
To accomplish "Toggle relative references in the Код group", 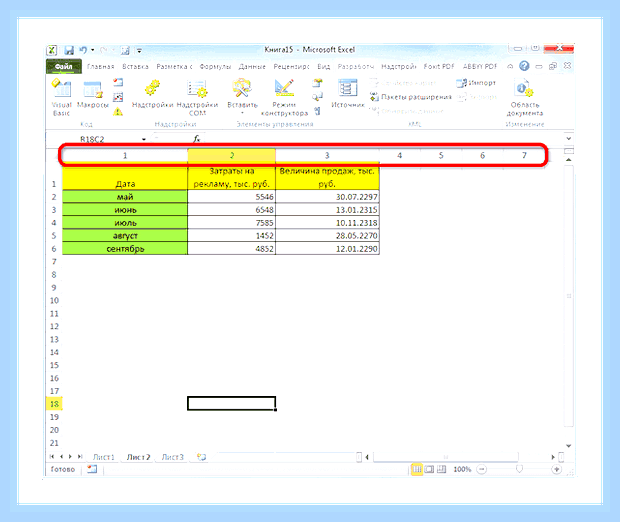I will point(118,97).
